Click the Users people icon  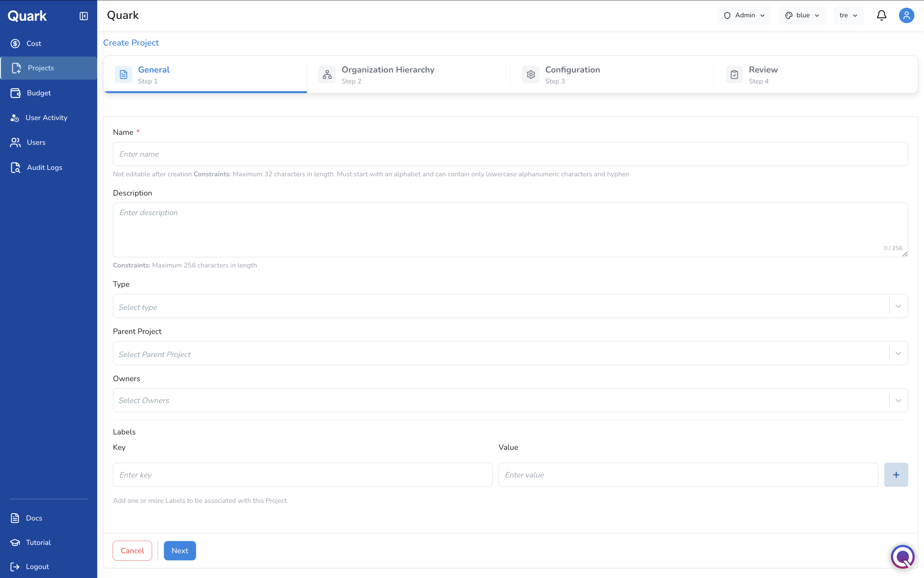(x=16, y=143)
